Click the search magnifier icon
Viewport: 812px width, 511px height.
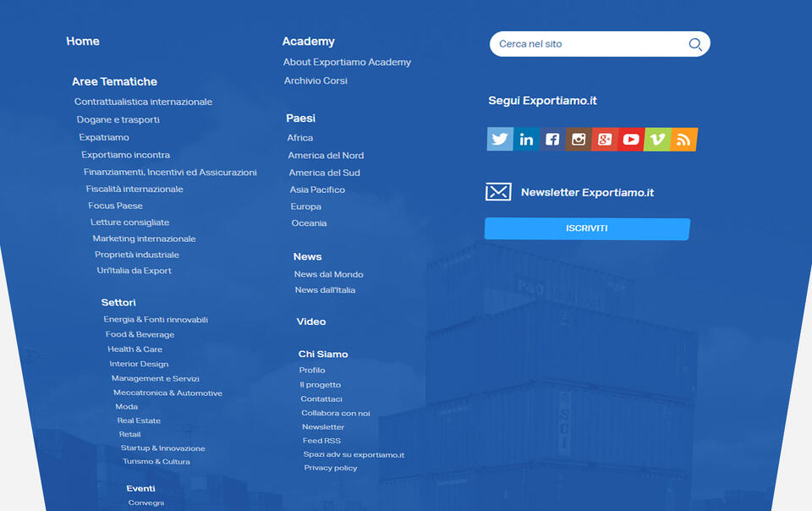point(695,45)
